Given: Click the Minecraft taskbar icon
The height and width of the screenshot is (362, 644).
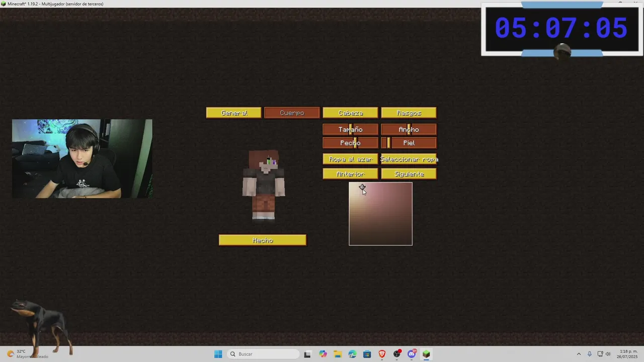Looking at the screenshot, I should click(426, 354).
